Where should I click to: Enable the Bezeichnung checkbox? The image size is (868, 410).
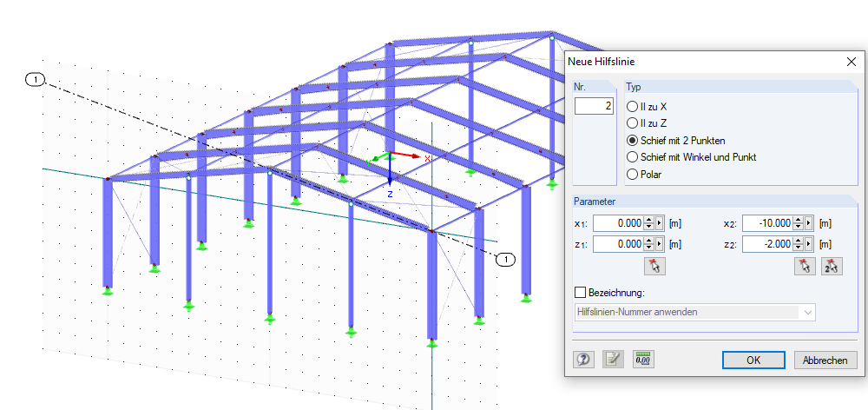point(581,292)
